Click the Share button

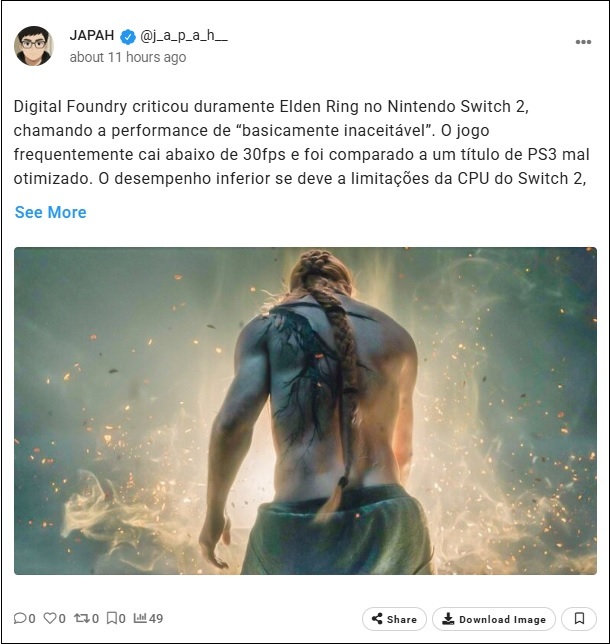[394, 619]
